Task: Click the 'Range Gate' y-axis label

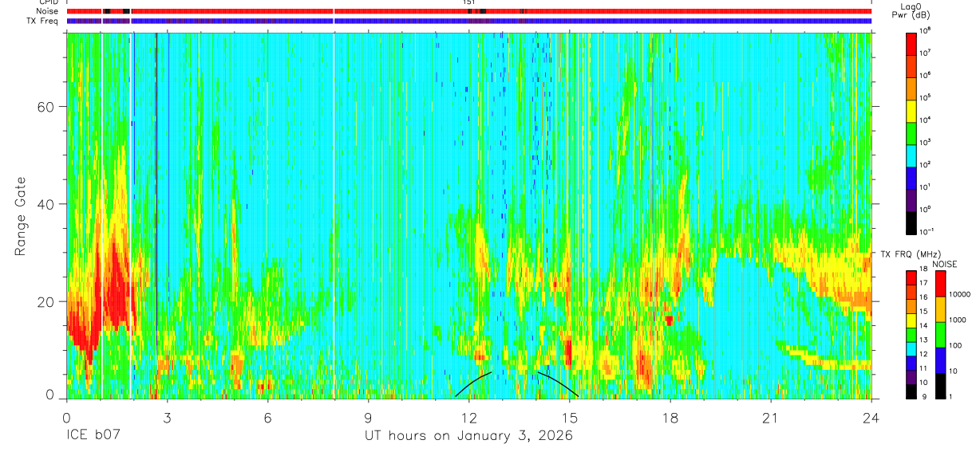Action: click(21, 216)
